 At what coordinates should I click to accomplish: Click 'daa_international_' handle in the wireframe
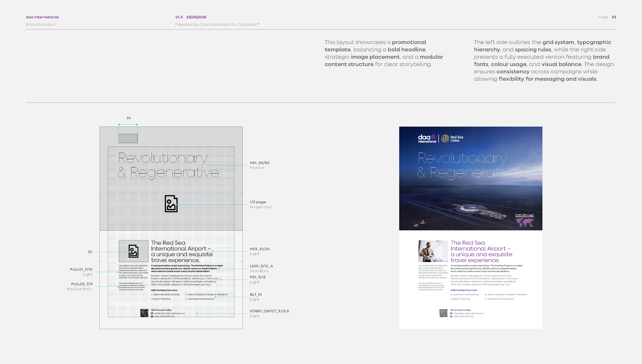[x=165, y=317]
